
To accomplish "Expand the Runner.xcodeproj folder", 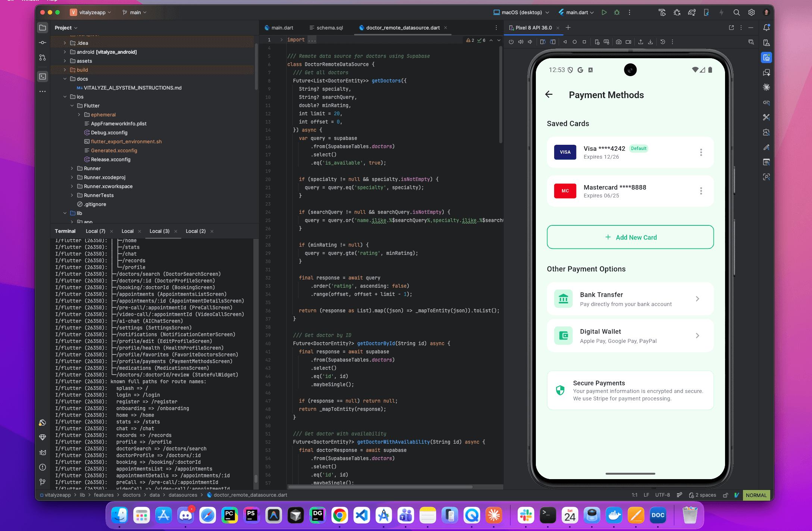I will click(x=72, y=177).
